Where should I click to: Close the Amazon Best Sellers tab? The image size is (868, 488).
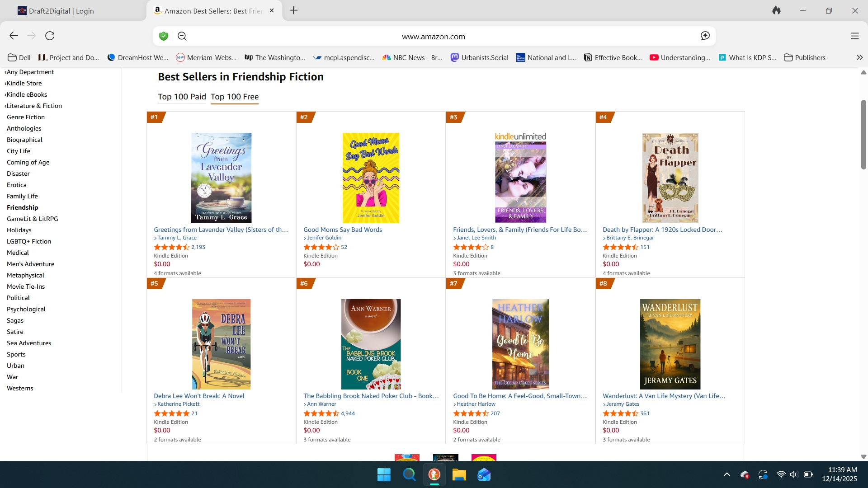(272, 10)
